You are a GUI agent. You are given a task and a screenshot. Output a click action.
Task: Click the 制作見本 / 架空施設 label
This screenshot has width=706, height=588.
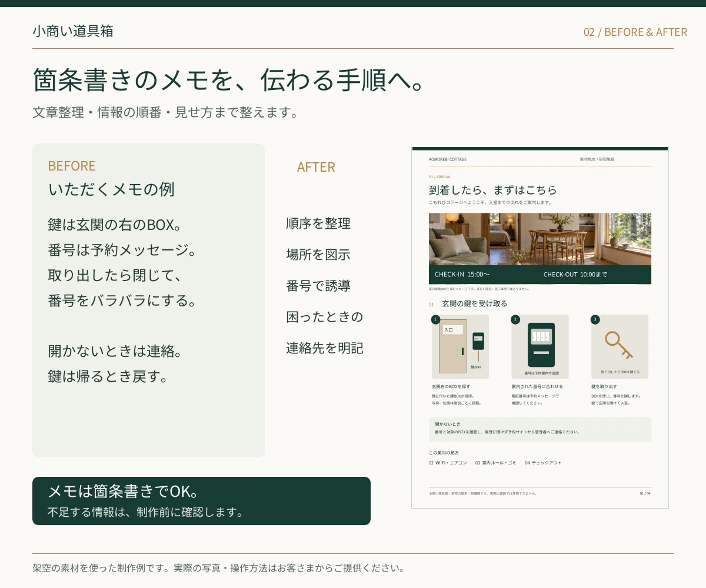pyautogui.click(x=597, y=159)
